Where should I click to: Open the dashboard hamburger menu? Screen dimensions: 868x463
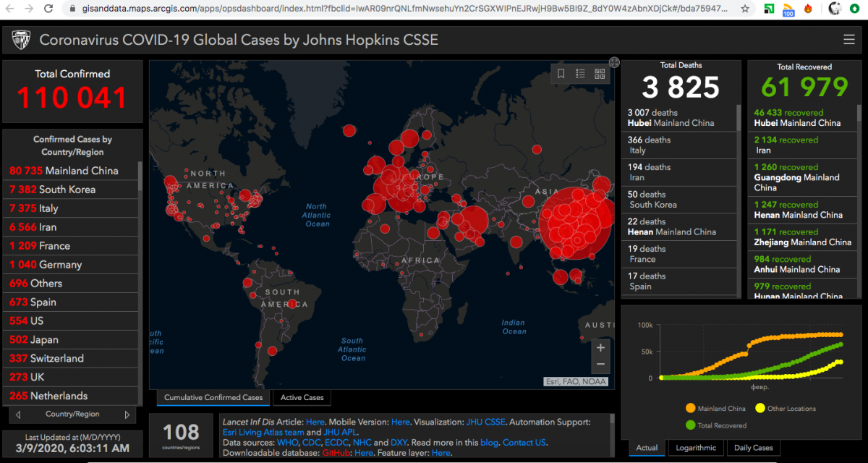pos(848,40)
